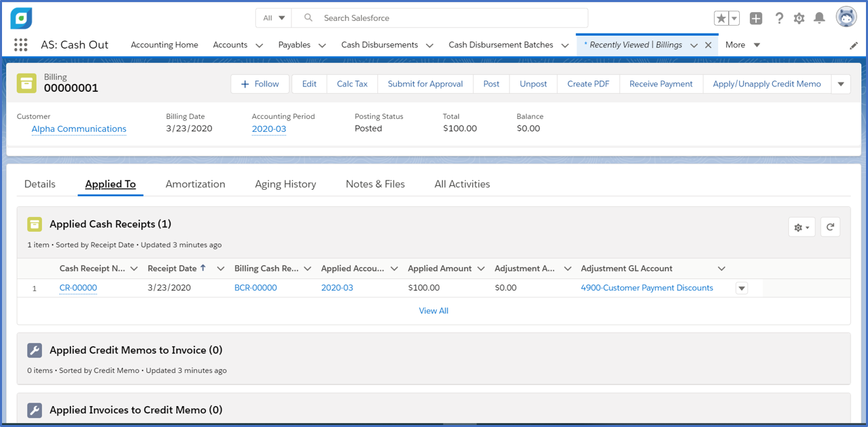The image size is (868, 427).
Task: Close the Recently Viewed Billings tab
Action: (708, 45)
